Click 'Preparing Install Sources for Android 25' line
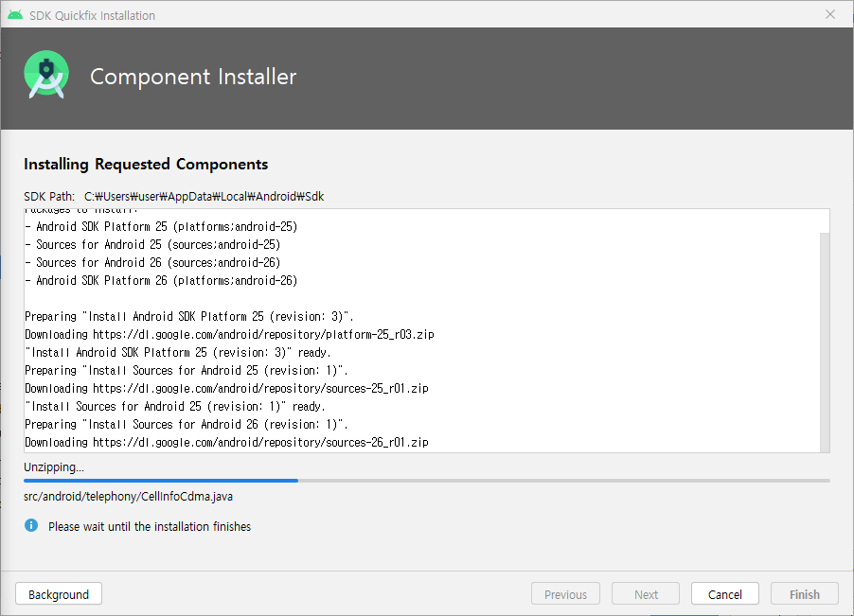The width and height of the screenshot is (854, 616). click(187, 370)
